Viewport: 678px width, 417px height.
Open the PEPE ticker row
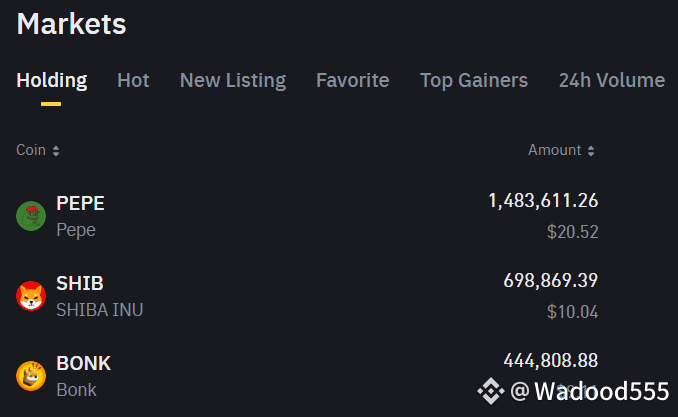pyautogui.click(x=80, y=203)
